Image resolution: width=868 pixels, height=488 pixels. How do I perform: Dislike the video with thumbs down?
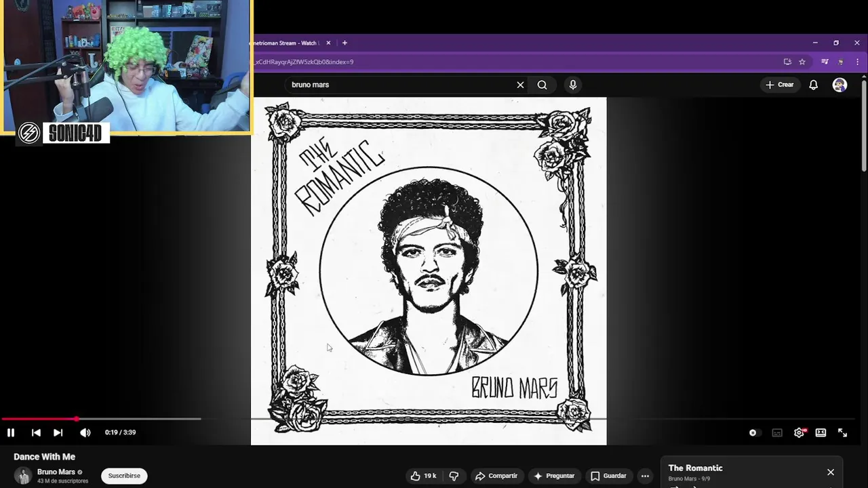[x=454, y=476]
